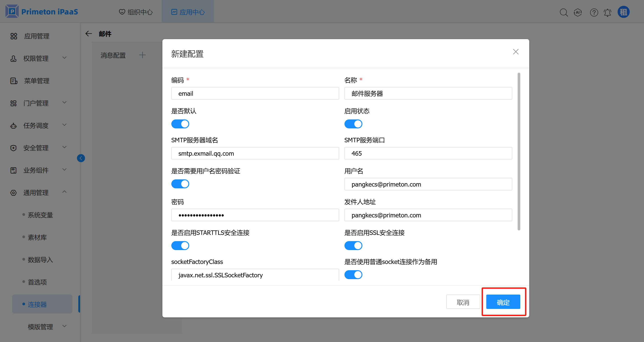Click the help question mark icon
Screen dimensions: 644x342
tap(594, 12)
